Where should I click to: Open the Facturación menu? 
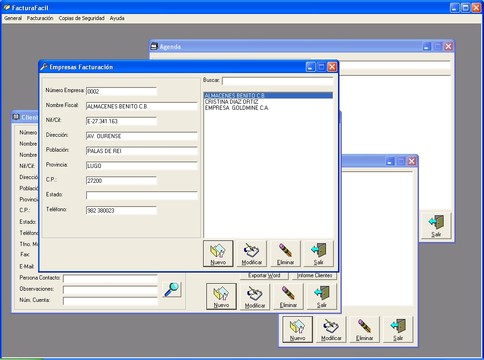click(x=40, y=18)
